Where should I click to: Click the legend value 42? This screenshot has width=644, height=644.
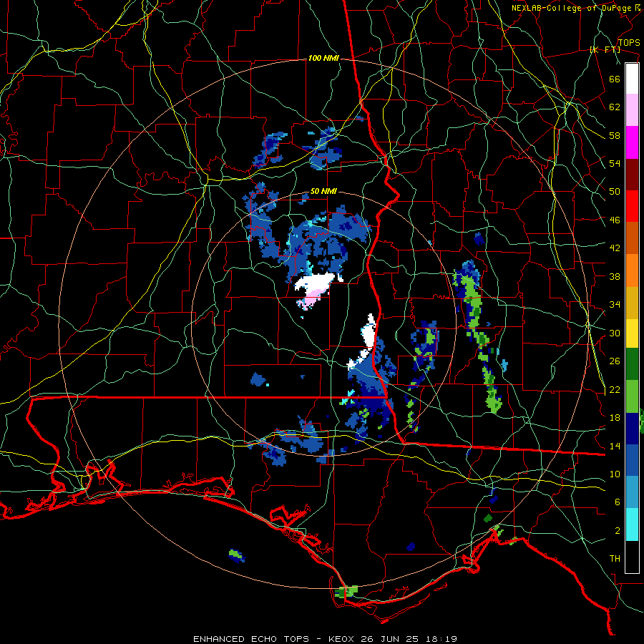[615, 248]
